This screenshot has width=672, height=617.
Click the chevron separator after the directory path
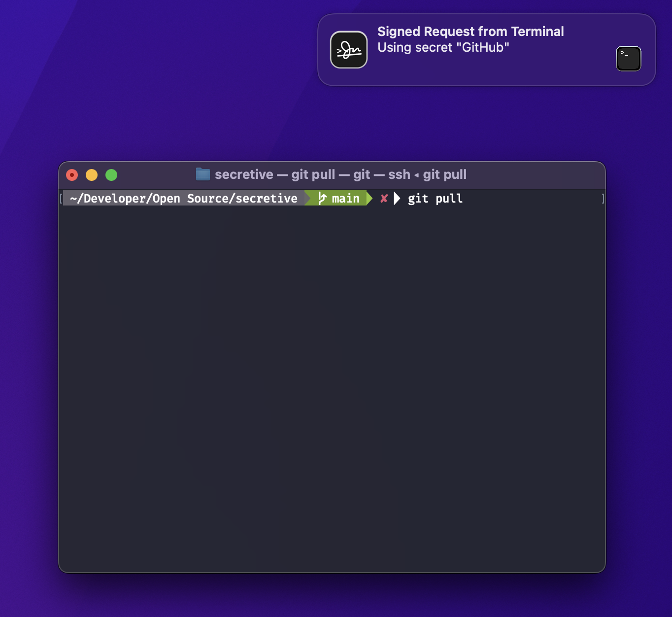click(306, 198)
